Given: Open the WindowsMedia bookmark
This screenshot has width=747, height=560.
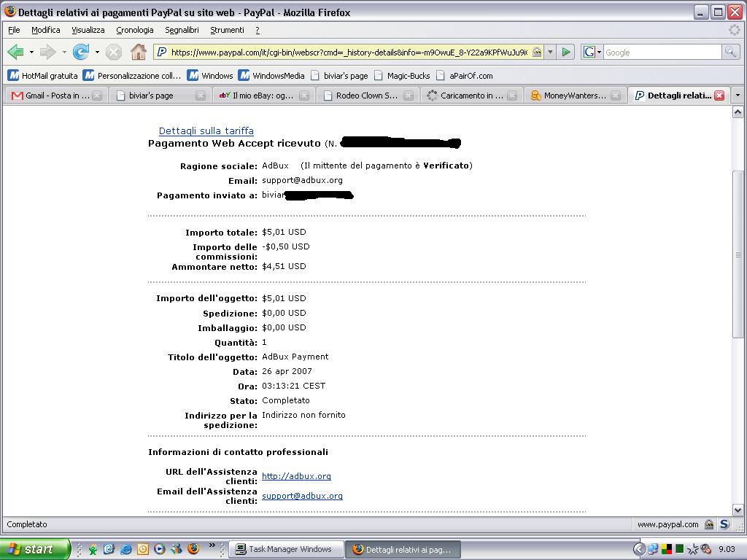Looking at the screenshot, I should [x=272, y=76].
